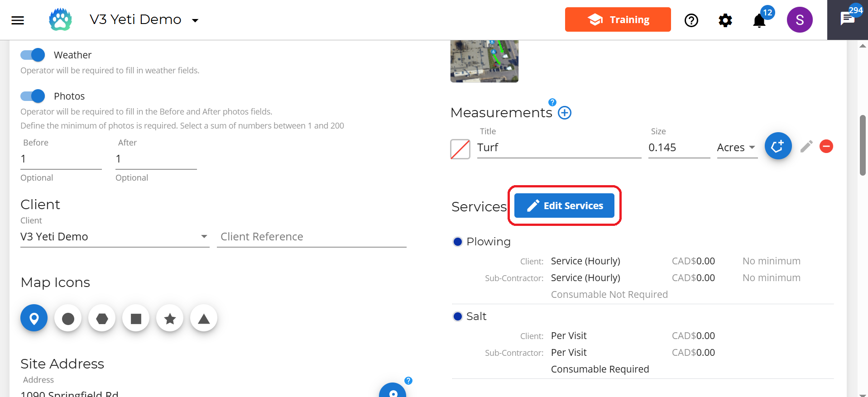The image size is (868, 397).
Task: Select the star map icon
Action: [170, 319]
